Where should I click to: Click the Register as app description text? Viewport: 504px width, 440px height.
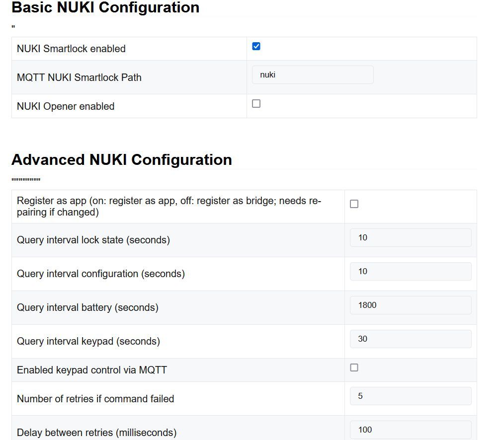[x=169, y=207]
